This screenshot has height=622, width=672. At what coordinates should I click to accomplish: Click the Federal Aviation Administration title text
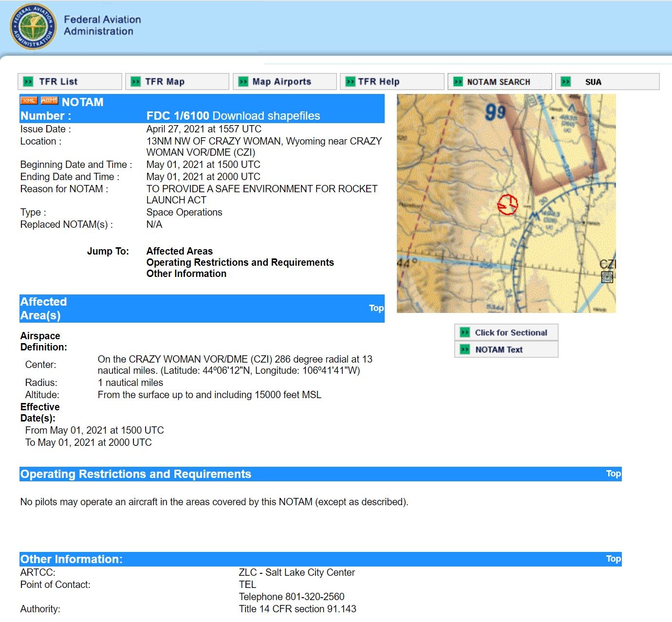(102, 25)
